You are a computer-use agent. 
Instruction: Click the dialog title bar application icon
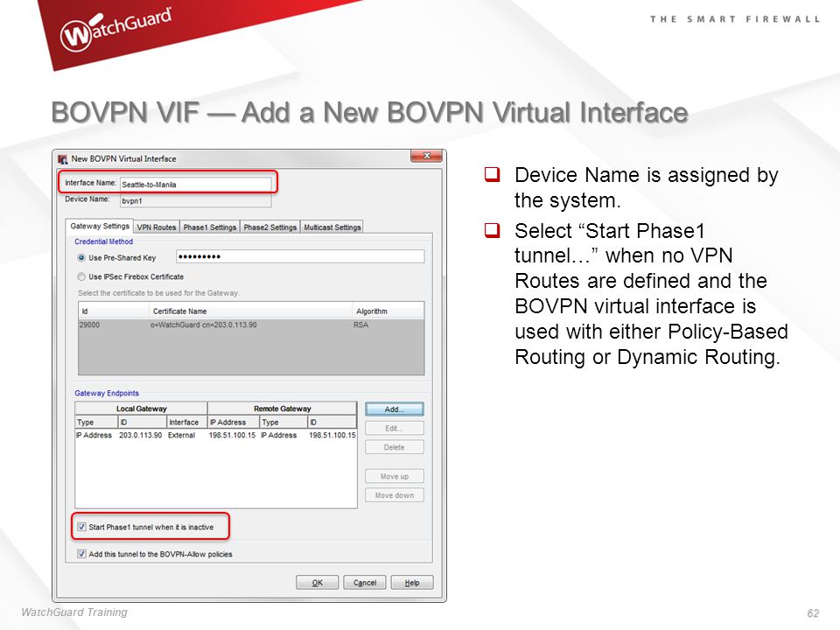tap(63, 159)
